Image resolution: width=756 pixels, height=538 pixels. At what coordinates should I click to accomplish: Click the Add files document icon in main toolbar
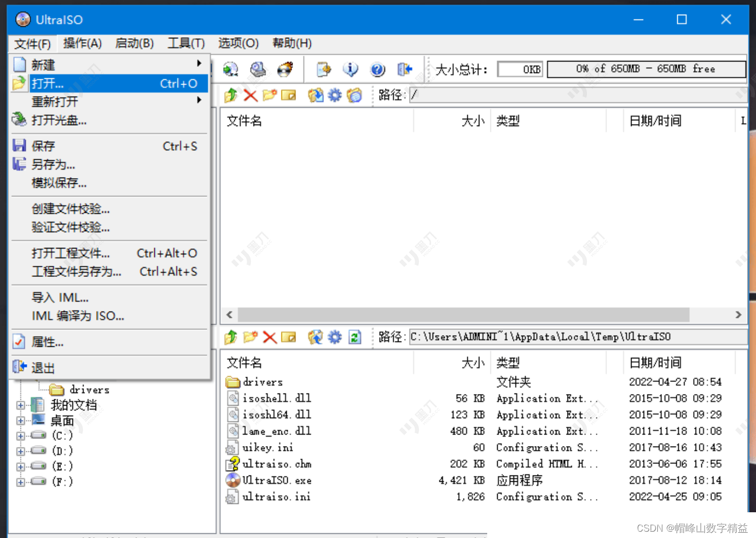point(324,69)
